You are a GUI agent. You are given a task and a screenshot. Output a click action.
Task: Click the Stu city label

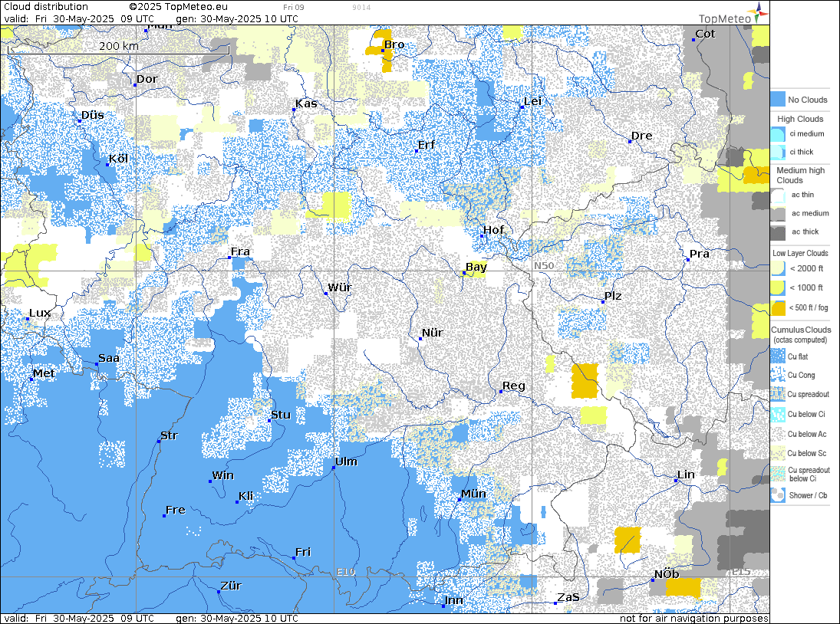[281, 415]
